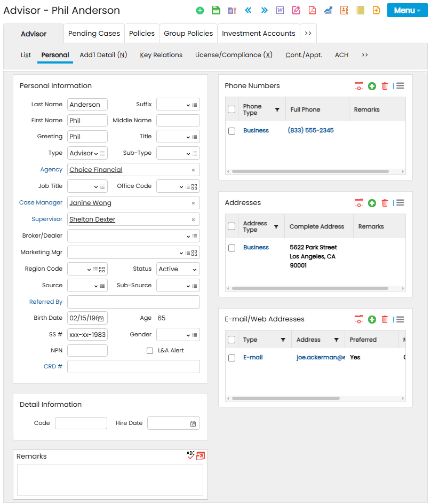Open the Status dropdown showing Active
The height and width of the screenshot is (504, 431).
pyautogui.click(x=178, y=269)
